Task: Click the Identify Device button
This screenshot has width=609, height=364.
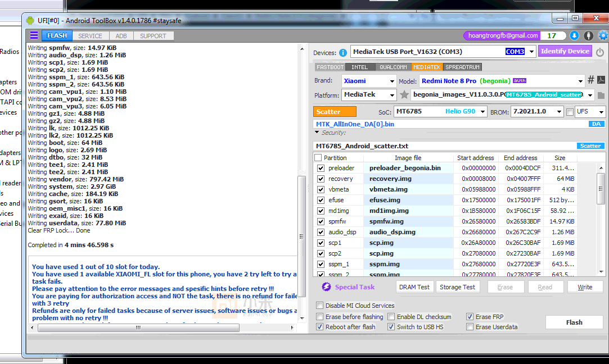Action: pyautogui.click(x=565, y=51)
